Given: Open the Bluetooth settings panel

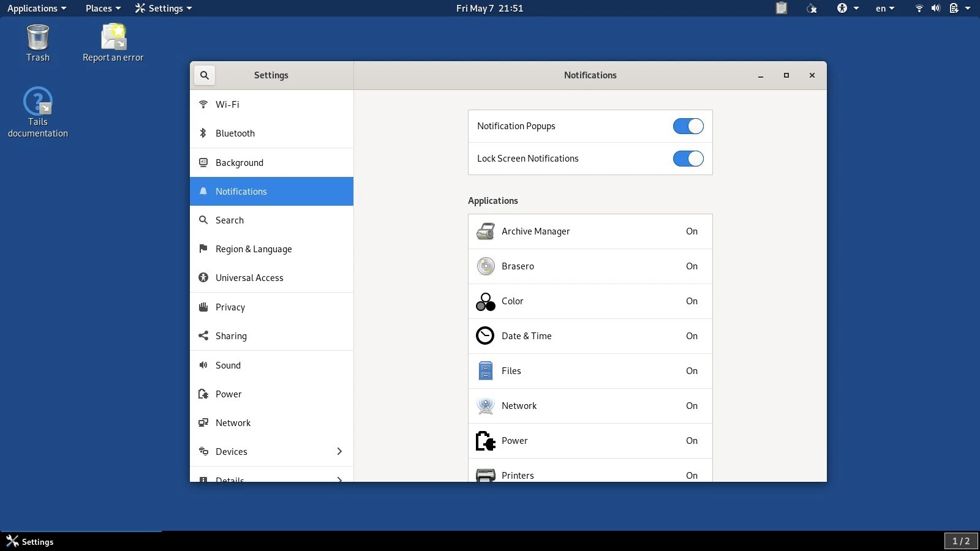Looking at the screenshot, I should tap(271, 133).
